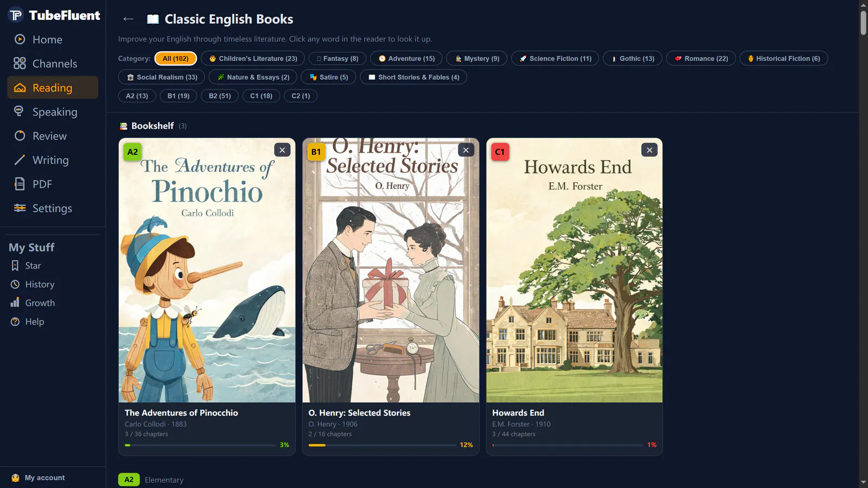Filter by Romance (22)
Image resolution: width=868 pixels, height=488 pixels.
701,59
